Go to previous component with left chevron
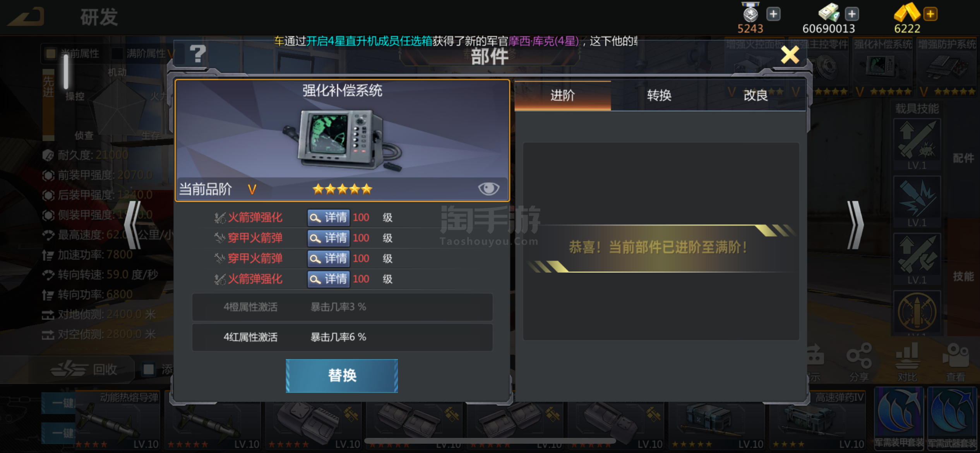This screenshot has height=453, width=980. [x=133, y=225]
